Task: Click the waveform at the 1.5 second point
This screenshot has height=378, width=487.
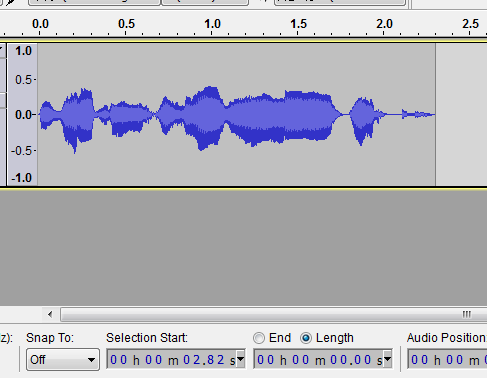Action: (x=298, y=115)
